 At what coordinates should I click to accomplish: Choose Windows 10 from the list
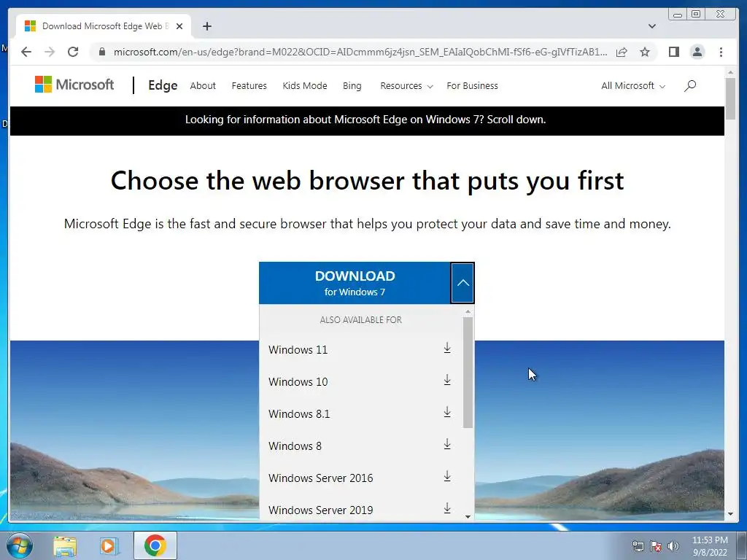360,381
